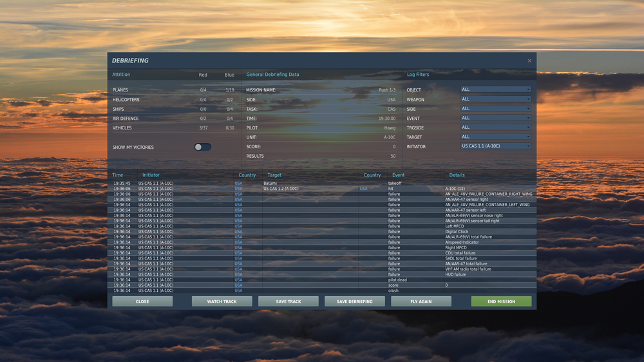Close the Debriefing window with X icon
The height and width of the screenshot is (362, 644).
(529, 61)
